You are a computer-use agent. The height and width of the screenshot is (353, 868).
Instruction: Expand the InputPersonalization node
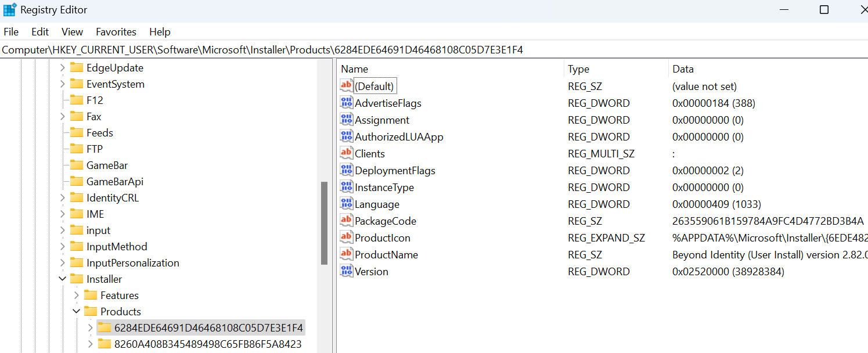pos(63,263)
